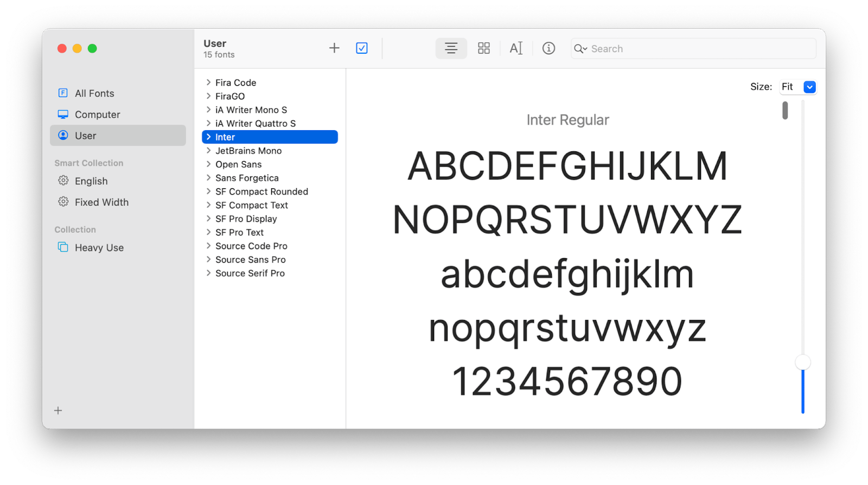Click the preview vertical scrollbar thumb
This screenshot has width=868, height=485.
point(785,110)
